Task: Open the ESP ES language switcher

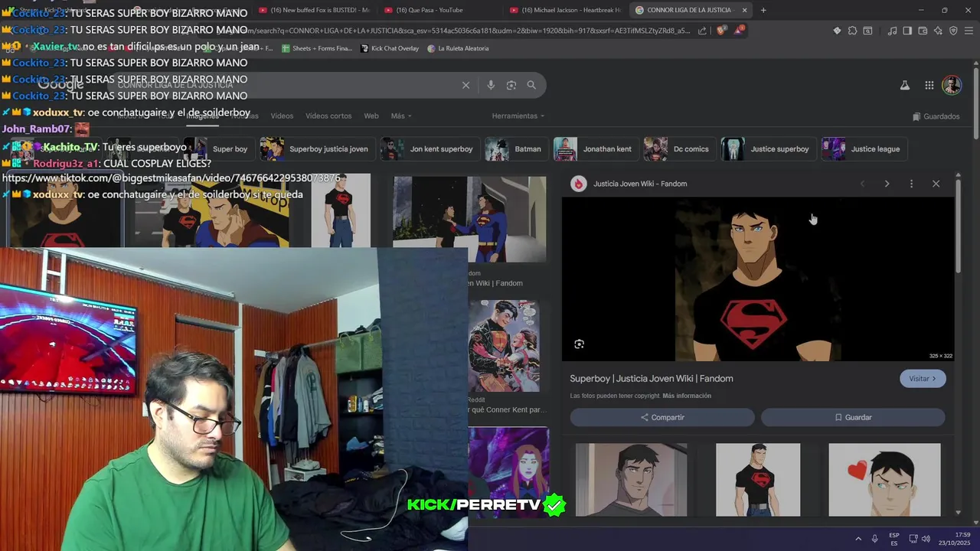Action: coord(894,539)
